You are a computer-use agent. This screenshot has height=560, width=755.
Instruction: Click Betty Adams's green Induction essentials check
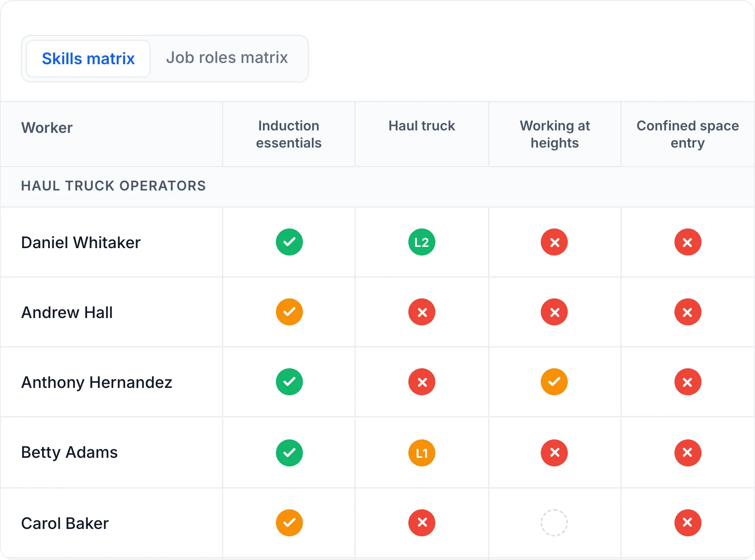289,453
